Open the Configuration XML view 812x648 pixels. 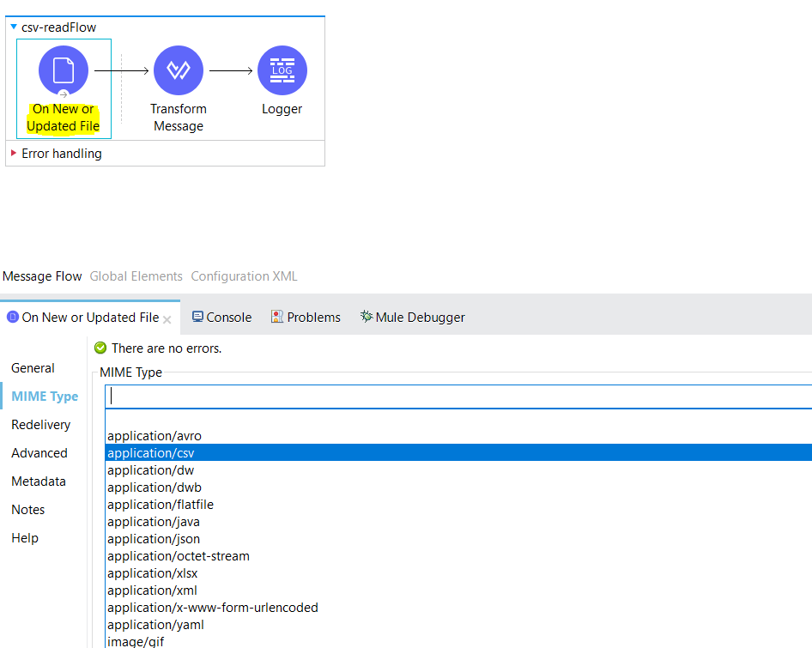pyautogui.click(x=244, y=276)
